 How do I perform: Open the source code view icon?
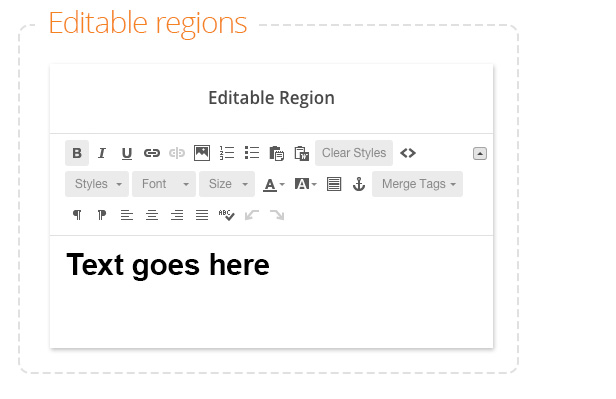408,153
